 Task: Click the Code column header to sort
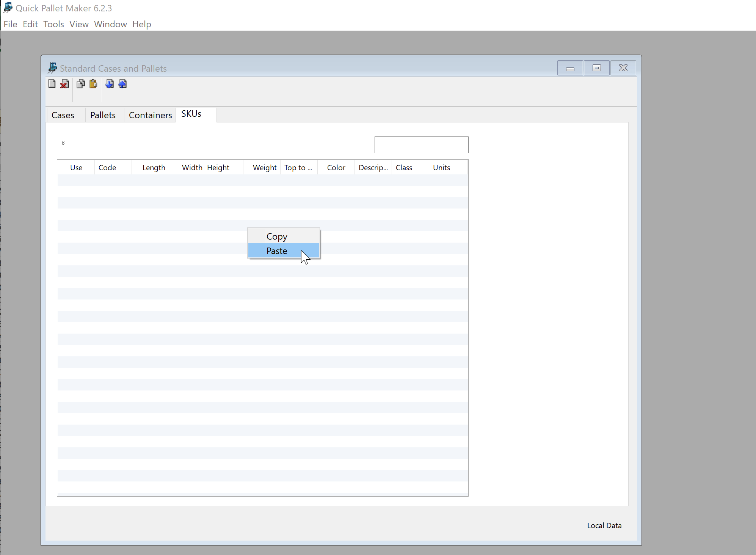pyautogui.click(x=107, y=167)
